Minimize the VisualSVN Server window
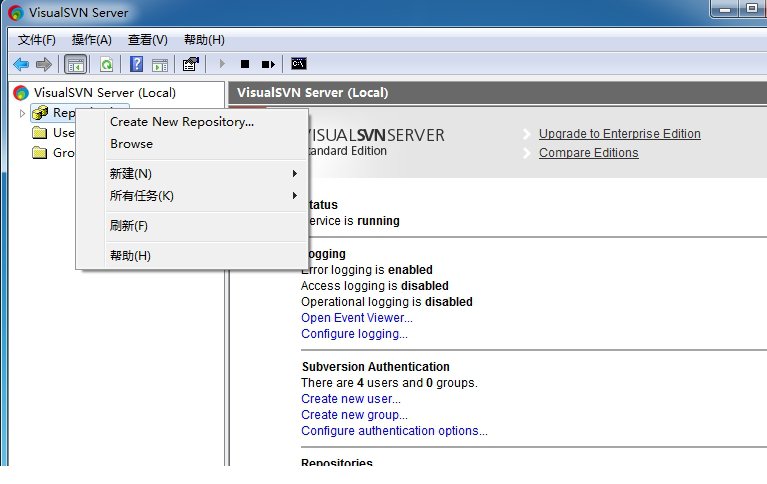The height and width of the screenshot is (484, 767). (725, 9)
